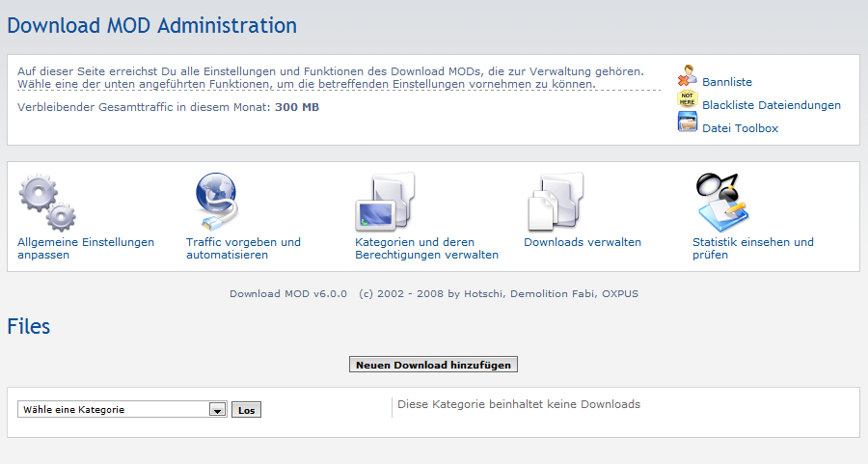Click the Traffic globe icon
868x464 pixels.
[x=215, y=202]
